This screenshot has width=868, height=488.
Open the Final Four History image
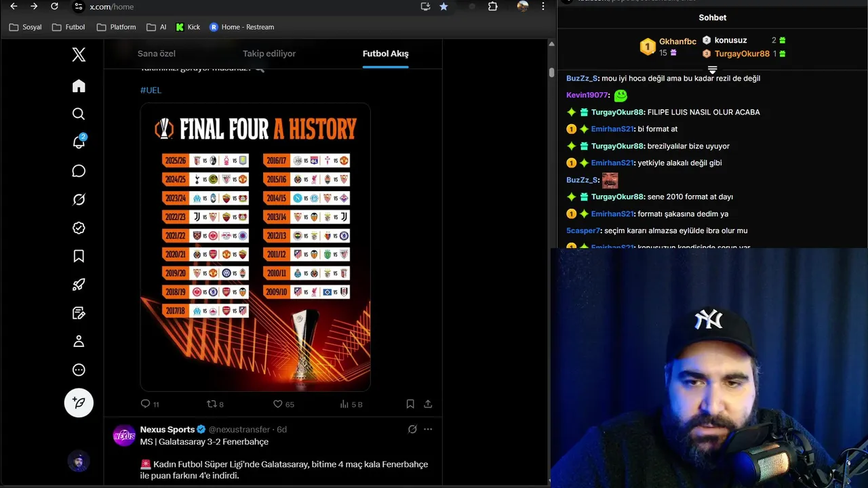[x=256, y=247]
